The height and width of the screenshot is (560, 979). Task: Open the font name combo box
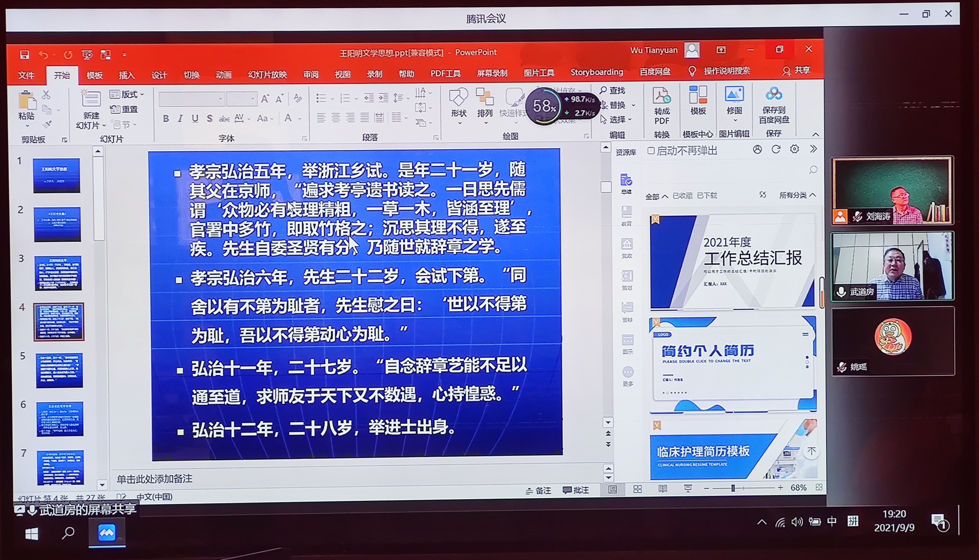tap(192, 99)
